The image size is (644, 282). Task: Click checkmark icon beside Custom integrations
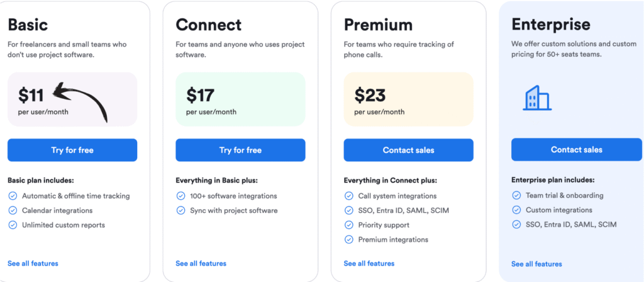coord(516,210)
